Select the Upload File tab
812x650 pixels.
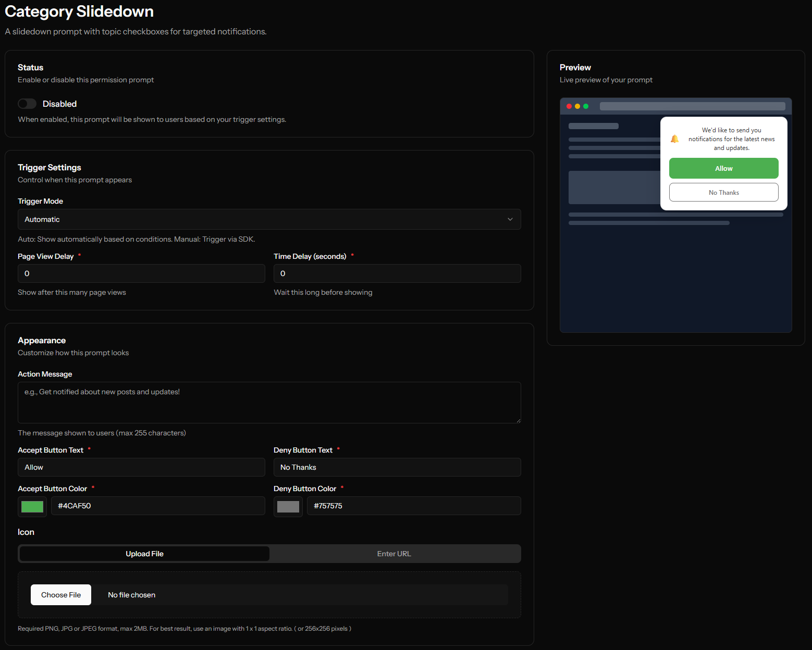click(144, 553)
